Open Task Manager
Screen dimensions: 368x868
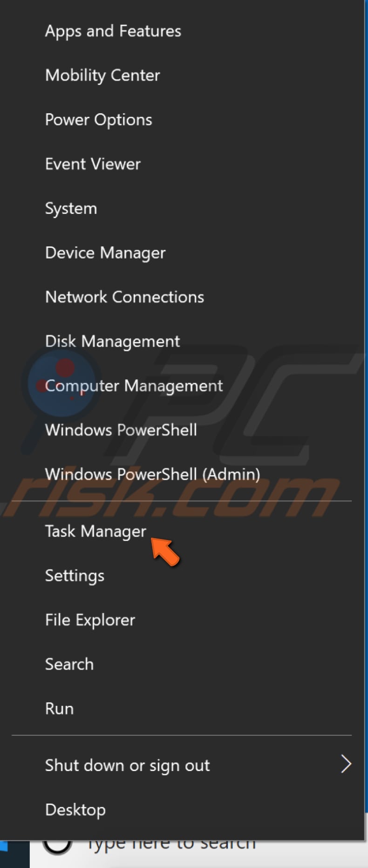(x=95, y=531)
